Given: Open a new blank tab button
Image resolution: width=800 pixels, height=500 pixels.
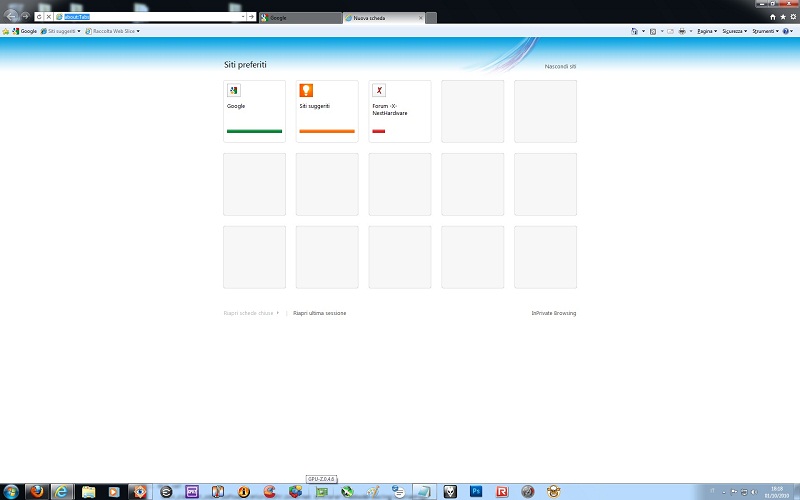Looking at the screenshot, I should (x=431, y=18).
